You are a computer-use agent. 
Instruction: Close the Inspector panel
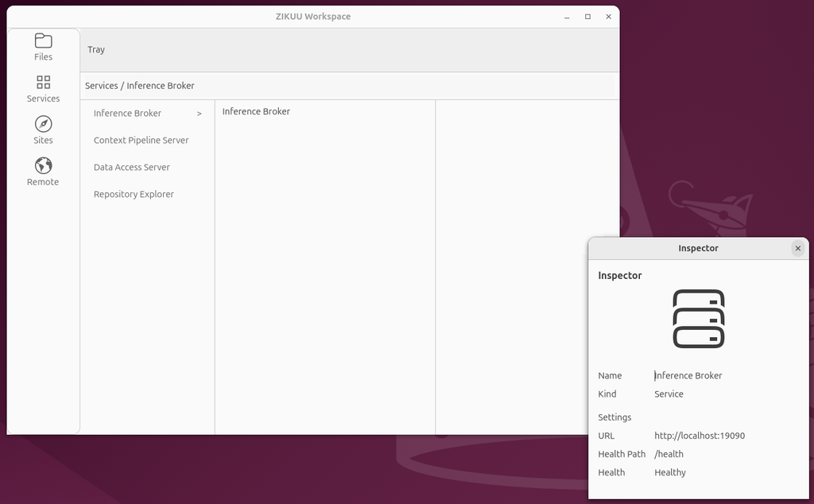point(798,248)
